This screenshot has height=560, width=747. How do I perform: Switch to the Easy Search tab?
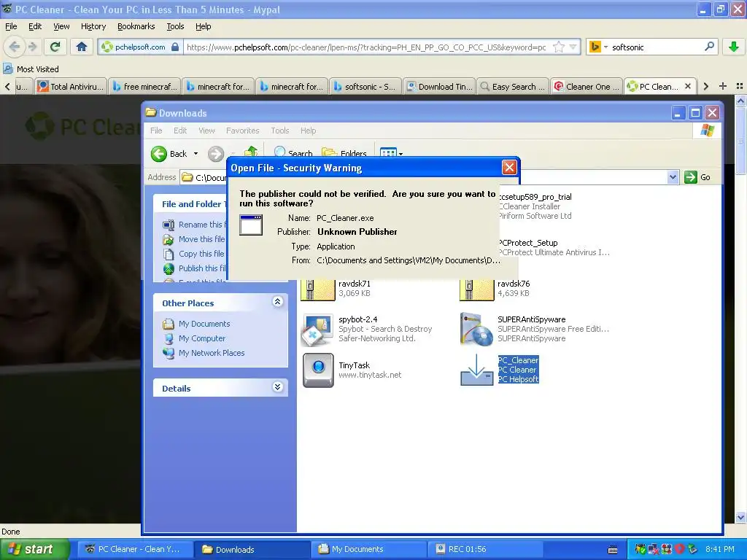(x=513, y=87)
